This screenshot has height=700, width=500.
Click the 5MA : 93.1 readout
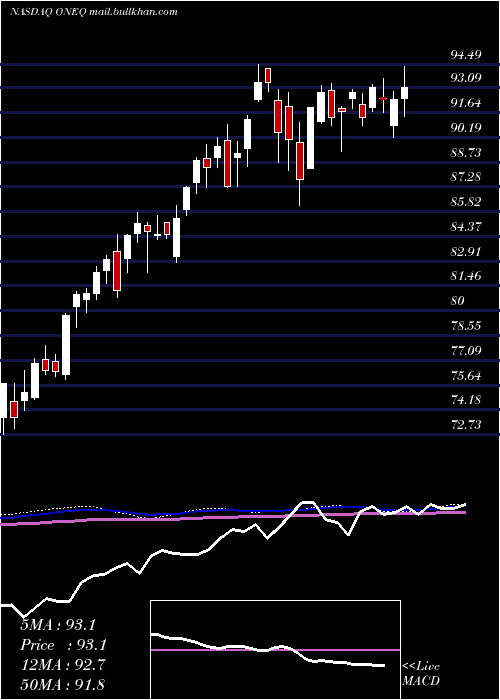point(58,625)
